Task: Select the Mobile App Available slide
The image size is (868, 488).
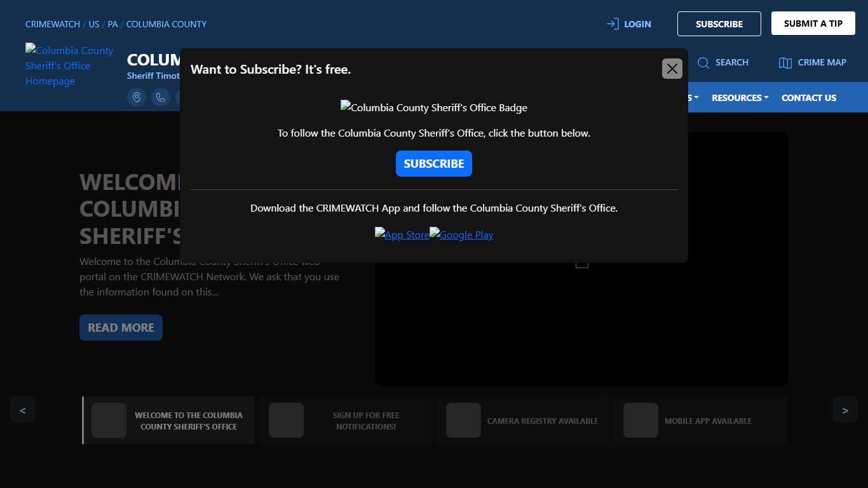Action: click(x=700, y=421)
